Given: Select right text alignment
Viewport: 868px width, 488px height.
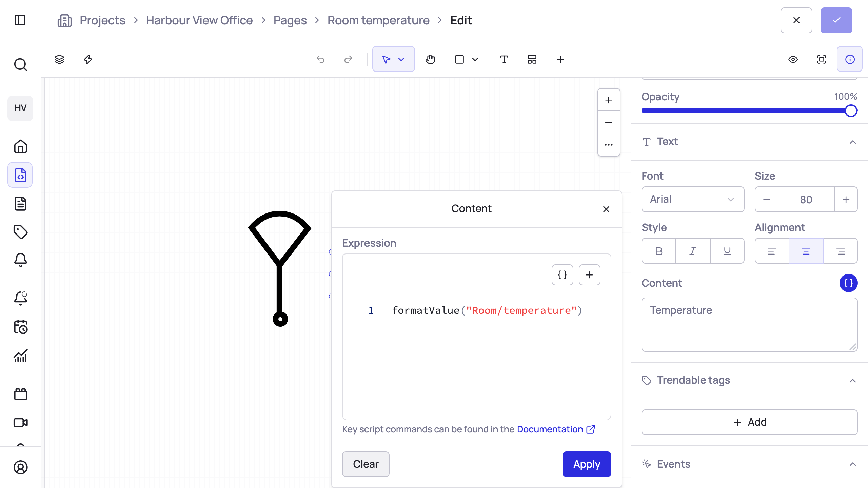Looking at the screenshot, I should tap(841, 251).
